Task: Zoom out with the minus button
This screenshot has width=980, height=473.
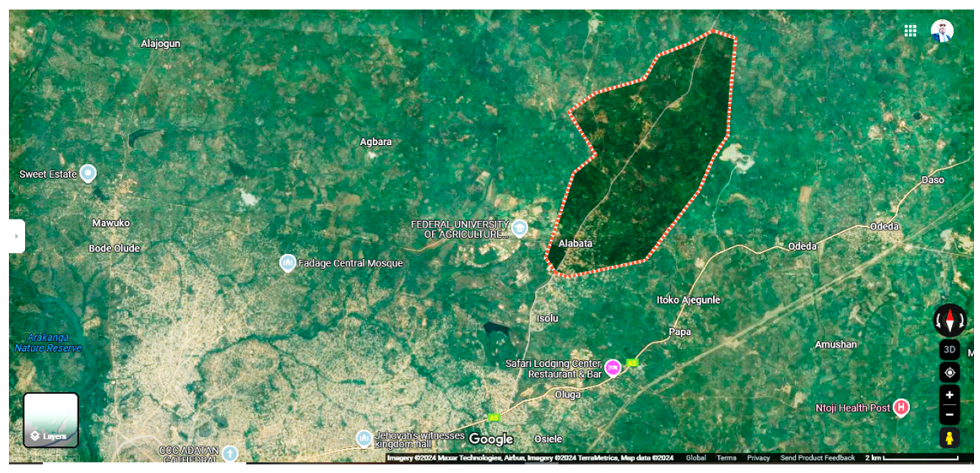Action: click(x=950, y=415)
